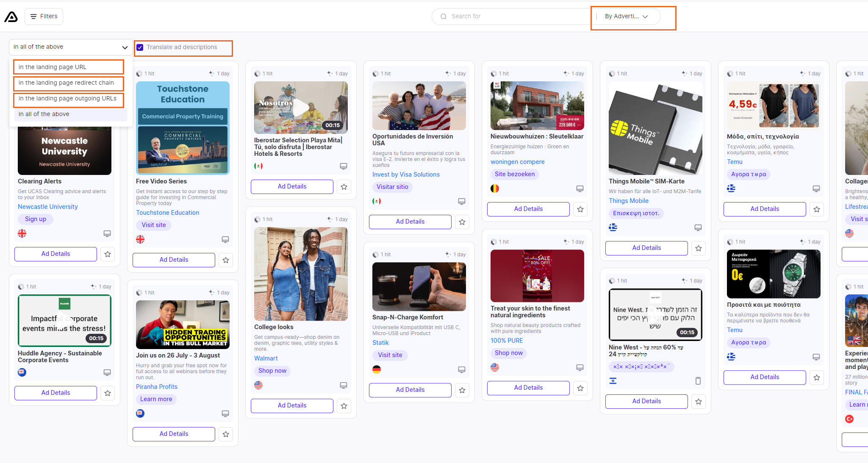
Task: Star the Nine West ad
Action: click(699, 402)
